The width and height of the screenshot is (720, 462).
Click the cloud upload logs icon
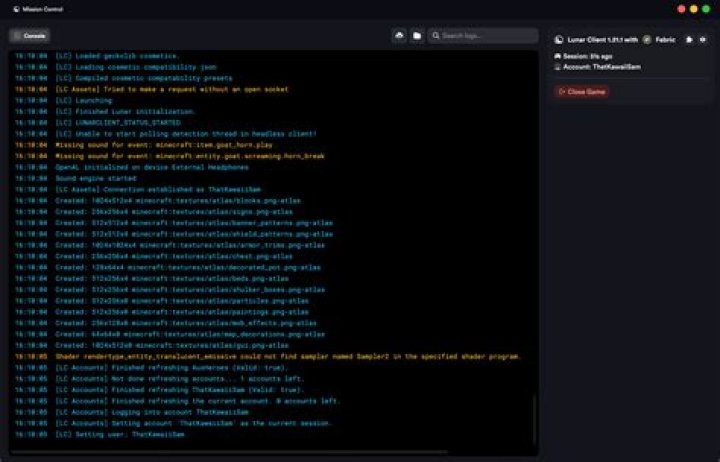coord(399,35)
